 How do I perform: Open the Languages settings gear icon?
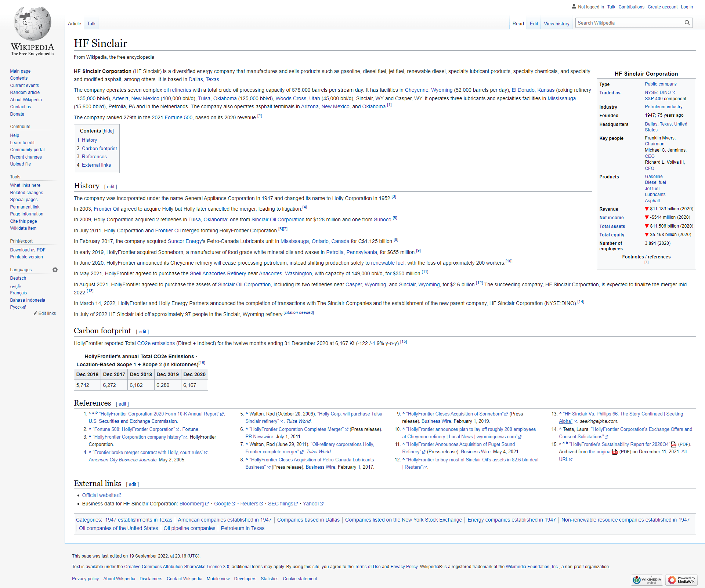(55, 270)
